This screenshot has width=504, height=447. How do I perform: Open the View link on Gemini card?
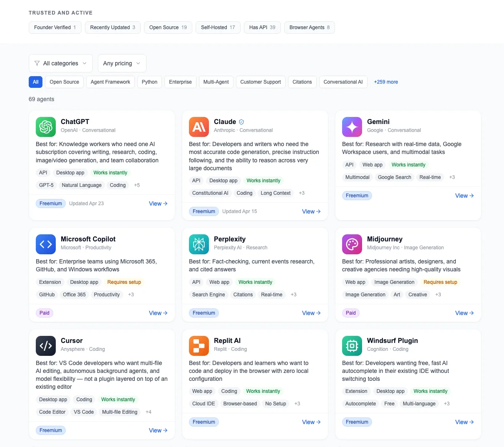[x=464, y=196]
